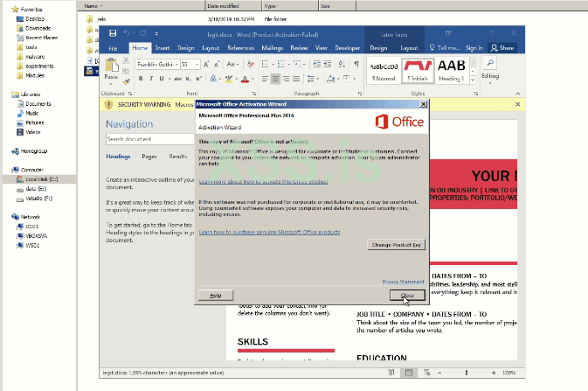Viewport: 588px width, 391px height.
Task: Save the document using the floppy disk icon
Action: pos(113,33)
